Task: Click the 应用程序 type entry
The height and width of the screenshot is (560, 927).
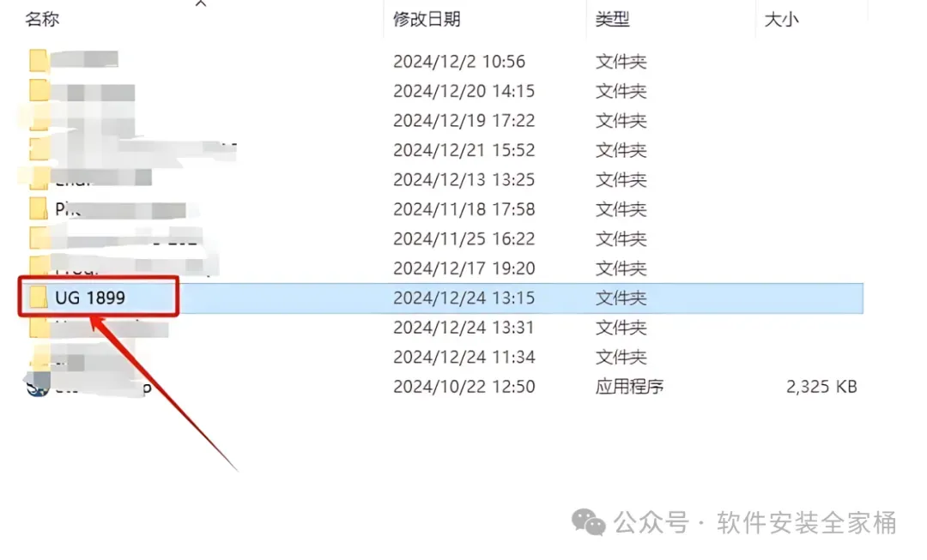Action: click(629, 386)
